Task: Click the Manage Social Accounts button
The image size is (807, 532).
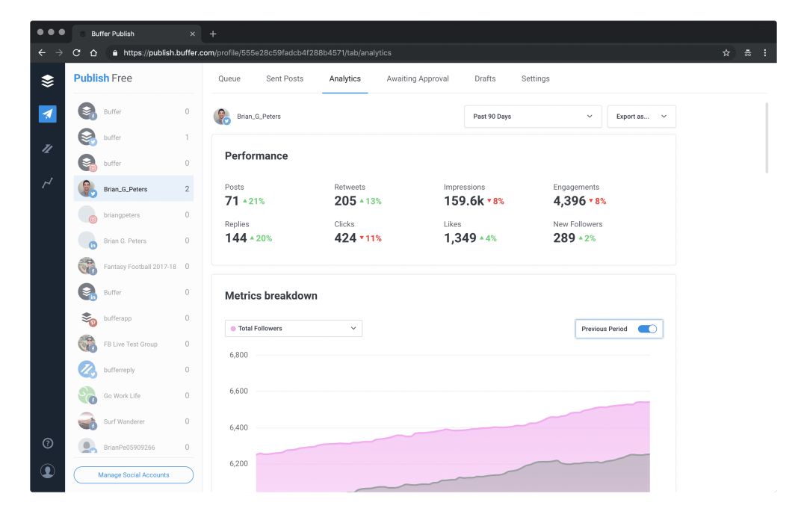Action: point(134,475)
